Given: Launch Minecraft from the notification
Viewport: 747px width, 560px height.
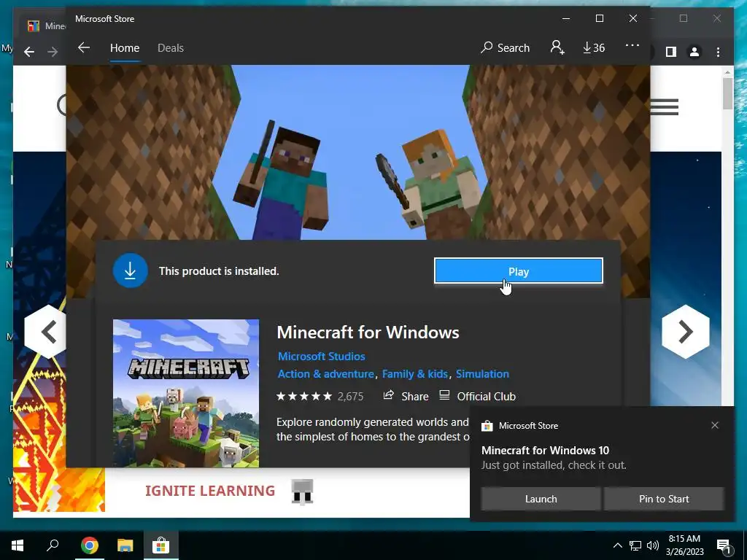Looking at the screenshot, I should pos(541,499).
